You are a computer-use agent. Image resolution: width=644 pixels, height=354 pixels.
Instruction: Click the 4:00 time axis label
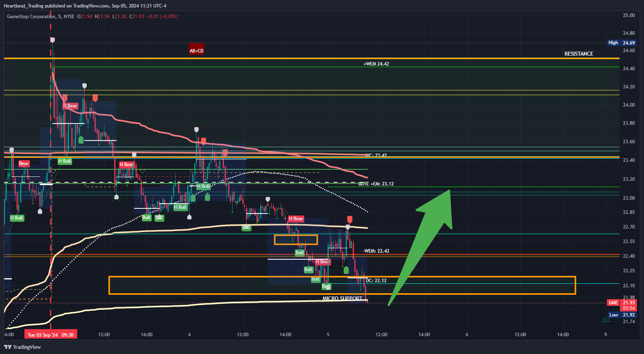click(9, 335)
